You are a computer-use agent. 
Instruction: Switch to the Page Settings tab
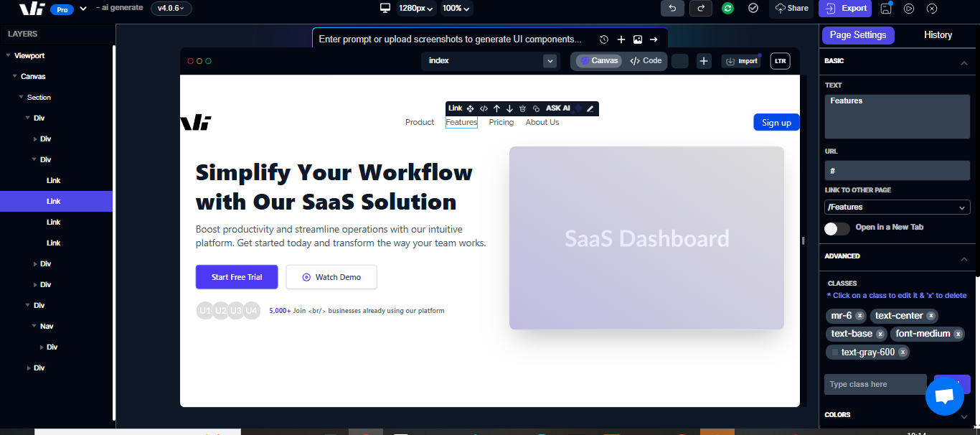(858, 35)
